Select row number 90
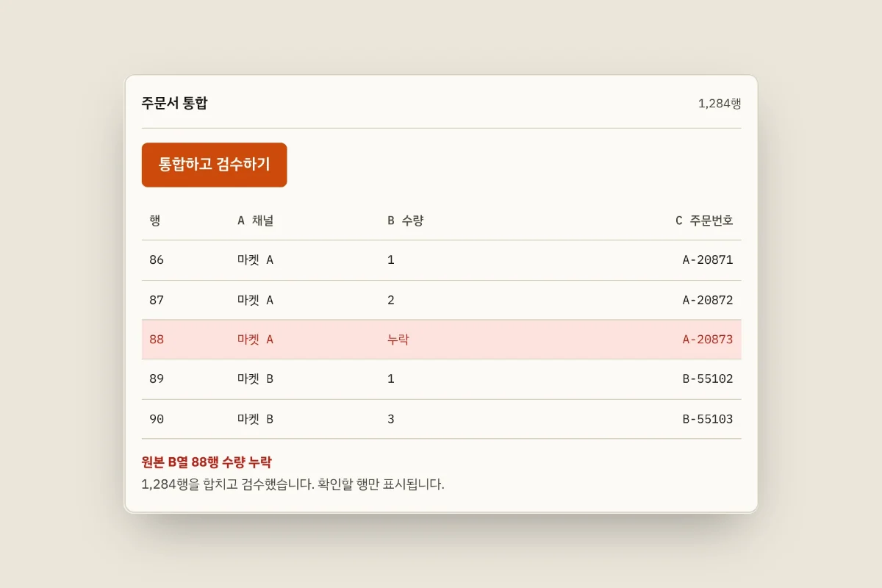This screenshot has height=588, width=882. pos(157,419)
